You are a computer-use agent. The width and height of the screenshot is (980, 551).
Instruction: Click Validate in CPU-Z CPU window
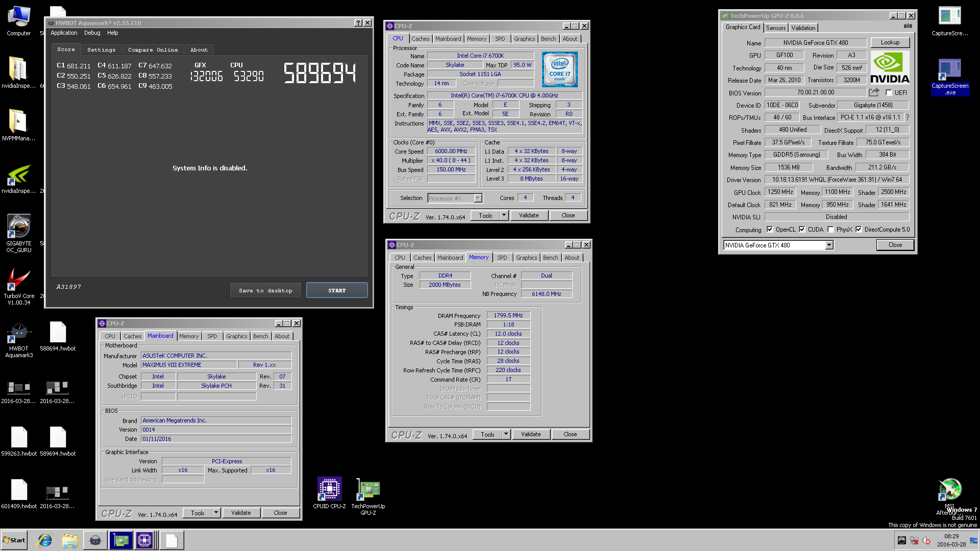pyautogui.click(x=529, y=215)
